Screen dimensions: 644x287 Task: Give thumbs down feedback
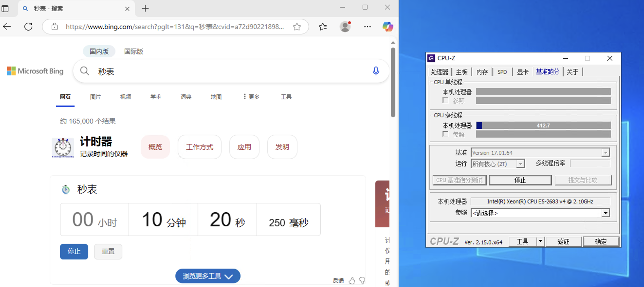[x=362, y=280]
